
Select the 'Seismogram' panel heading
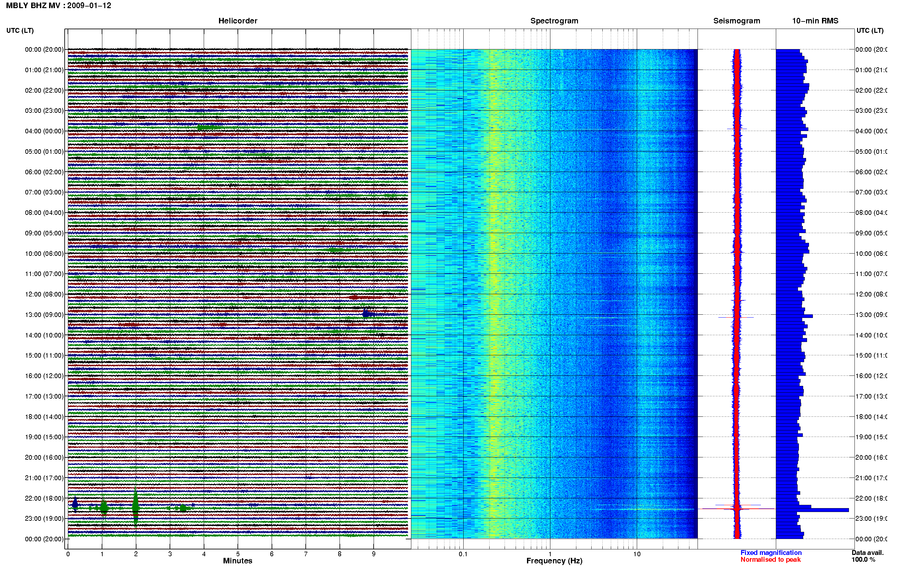(x=737, y=21)
